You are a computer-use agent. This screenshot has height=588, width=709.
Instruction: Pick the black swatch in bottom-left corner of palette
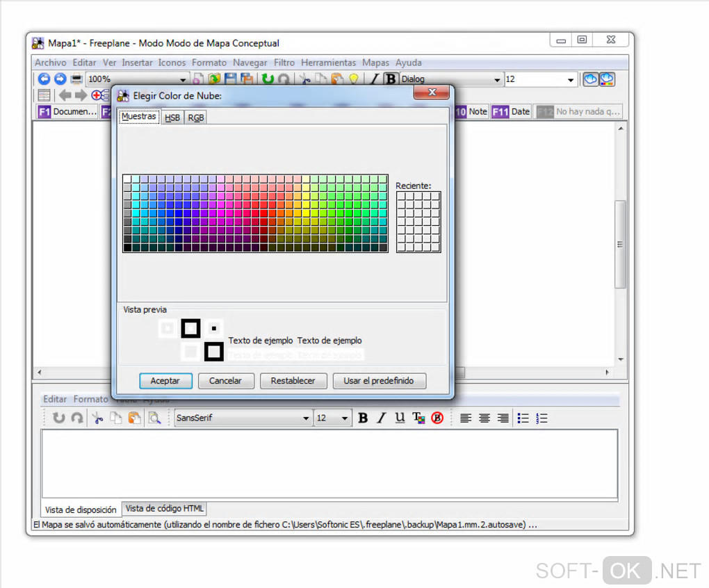(x=127, y=247)
